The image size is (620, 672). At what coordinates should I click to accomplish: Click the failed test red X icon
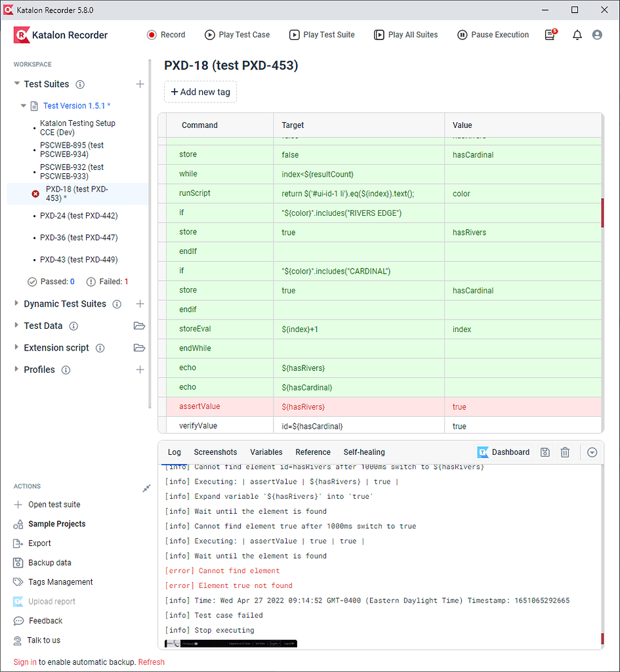coord(35,194)
